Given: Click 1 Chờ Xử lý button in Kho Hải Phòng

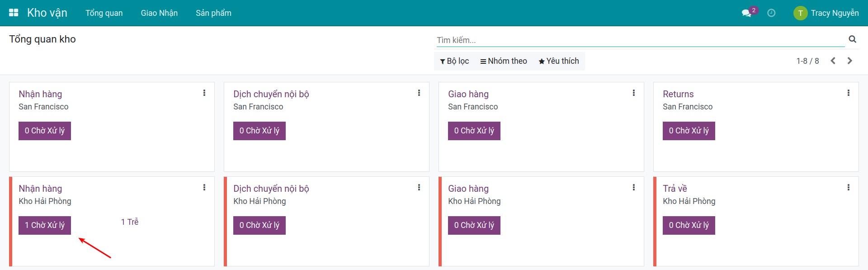Looking at the screenshot, I should pyautogui.click(x=45, y=225).
